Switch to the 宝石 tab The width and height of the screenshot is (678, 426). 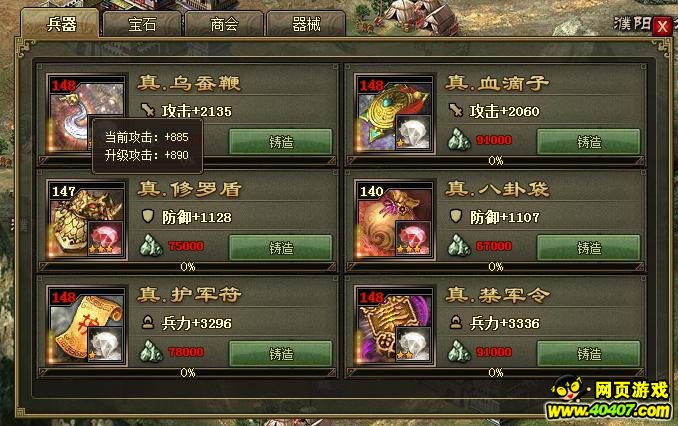142,24
